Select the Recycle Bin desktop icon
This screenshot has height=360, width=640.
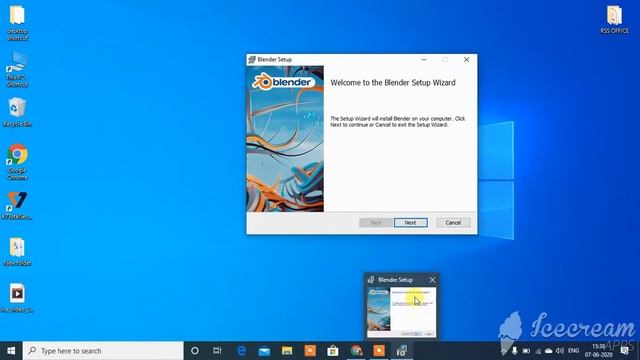click(x=17, y=112)
